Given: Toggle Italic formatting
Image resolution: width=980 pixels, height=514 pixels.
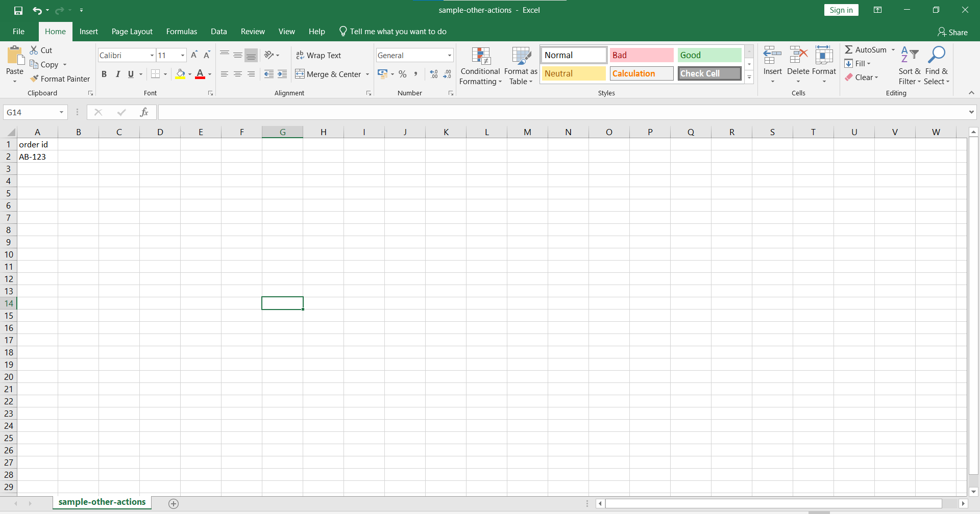Looking at the screenshot, I should [x=117, y=74].
